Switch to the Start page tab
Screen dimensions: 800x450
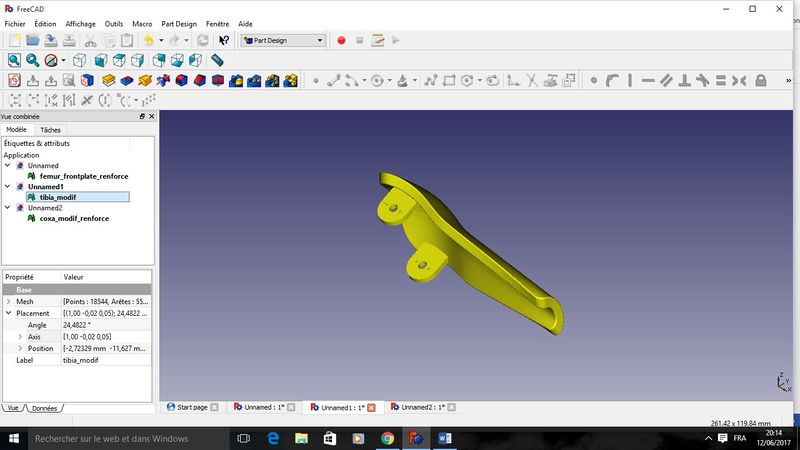point(191,407)
